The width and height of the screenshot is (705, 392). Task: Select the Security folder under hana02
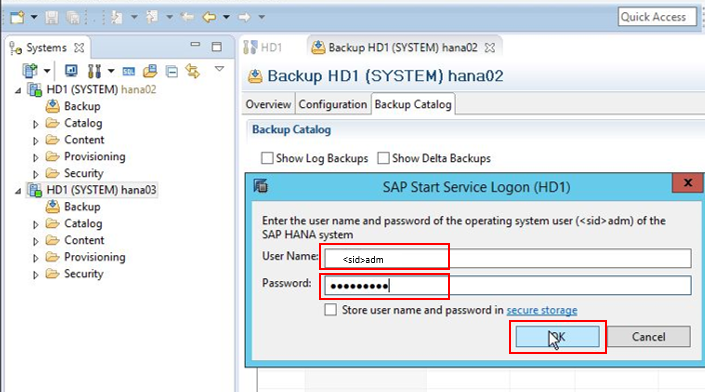point(84,173)
